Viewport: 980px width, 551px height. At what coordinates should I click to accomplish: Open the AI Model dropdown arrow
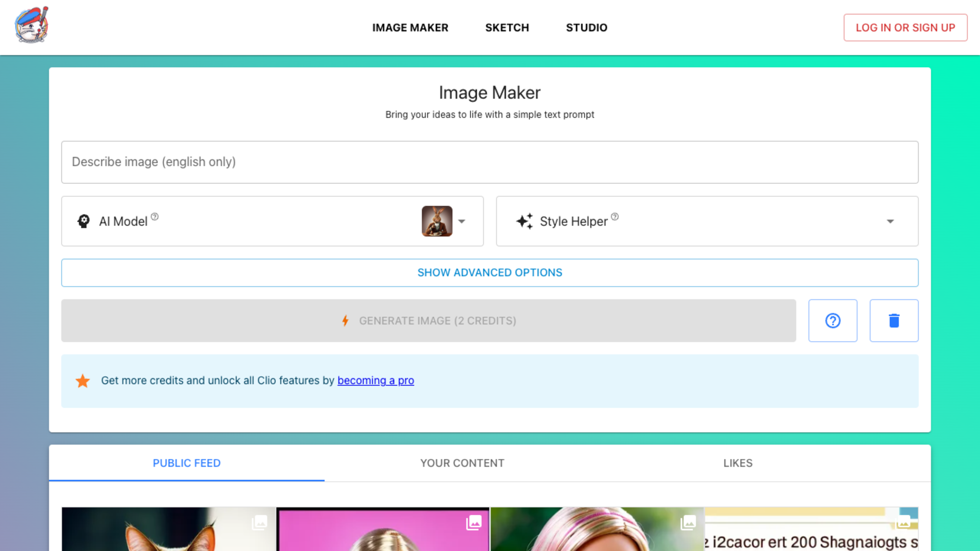[461, 221]
